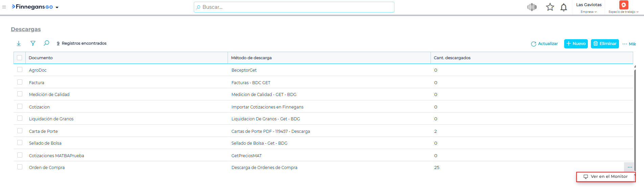Open the filter funnel icon

(x=33, y=43)
